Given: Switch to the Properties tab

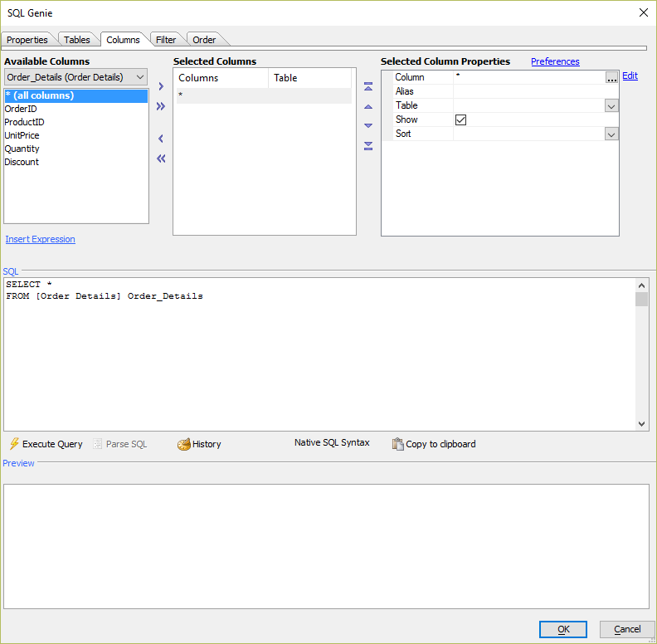Looking at the screenshot, I should [x=27, y=40].
